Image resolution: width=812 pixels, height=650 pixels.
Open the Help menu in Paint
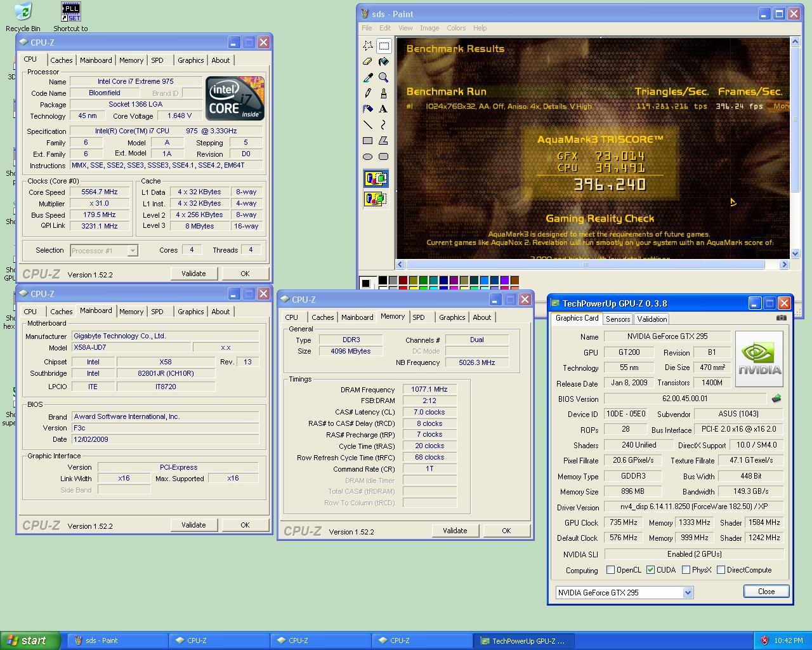[x=480, y=28]
